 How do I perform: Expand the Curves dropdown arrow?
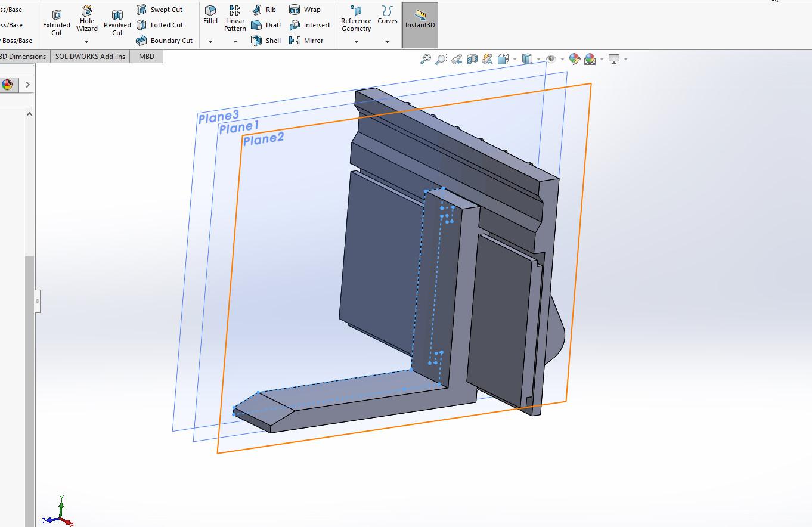click(x=387, y=42)
